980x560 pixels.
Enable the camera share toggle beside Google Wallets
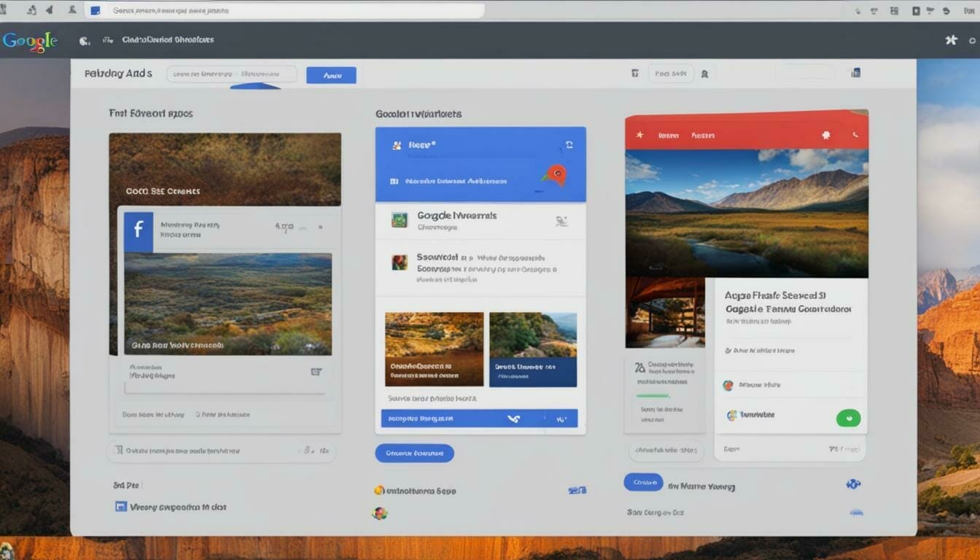(561, 221)
